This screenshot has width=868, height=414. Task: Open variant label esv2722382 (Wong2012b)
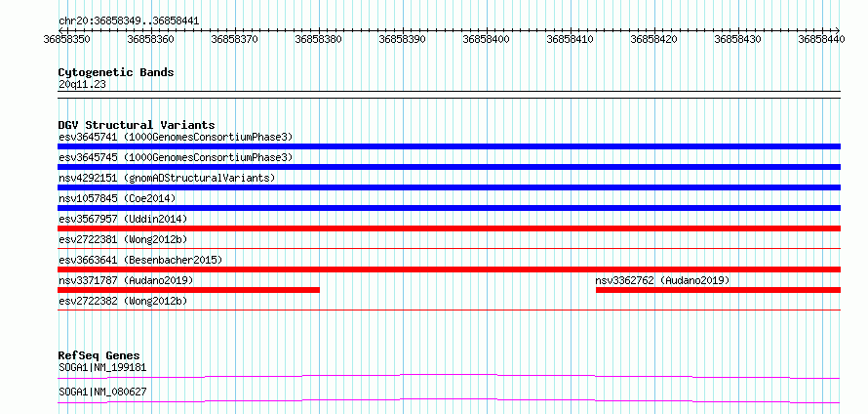(123, 301)
